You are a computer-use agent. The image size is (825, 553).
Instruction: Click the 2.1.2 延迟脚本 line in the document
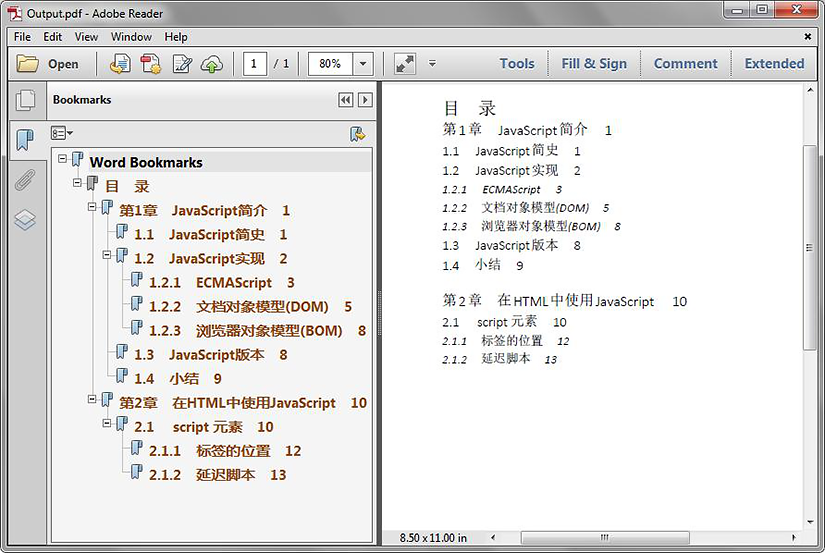click(x=499, y=359)
